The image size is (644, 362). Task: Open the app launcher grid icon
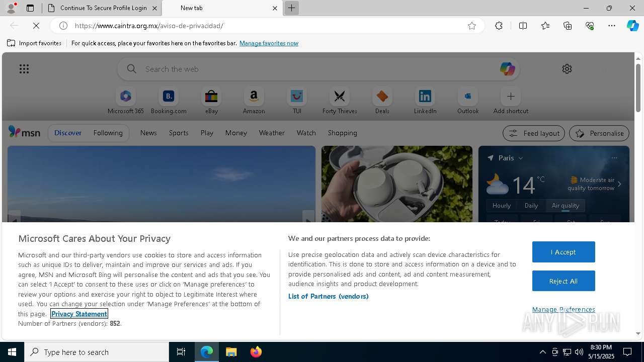24,69
